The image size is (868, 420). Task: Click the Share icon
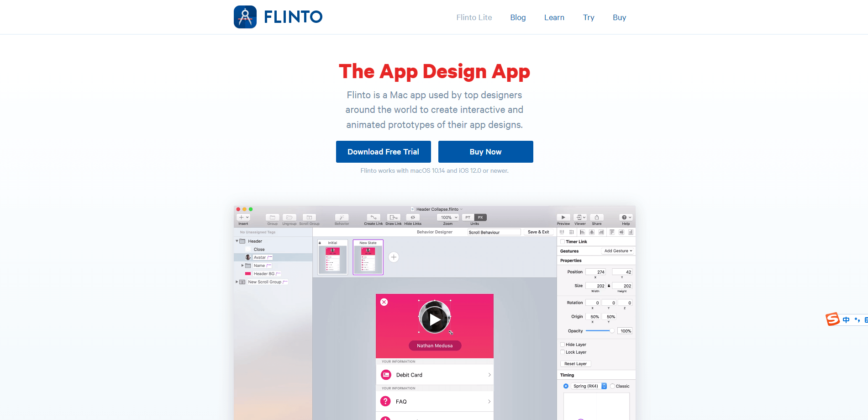coord(597,218)
